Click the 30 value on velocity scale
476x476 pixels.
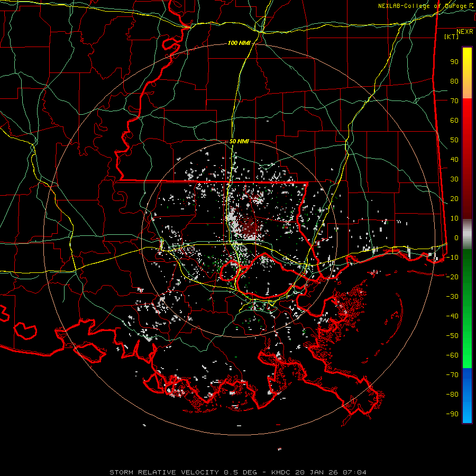(454, 179)
